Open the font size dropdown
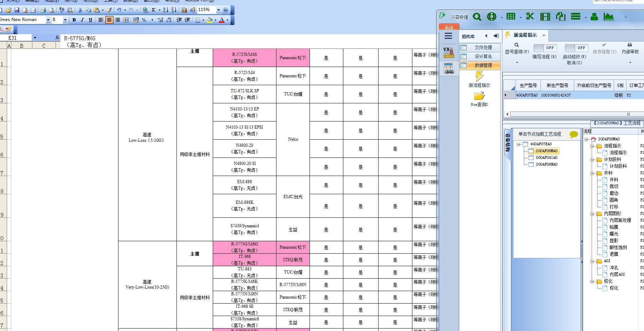644x331 pixels. (x=65, y=20)
